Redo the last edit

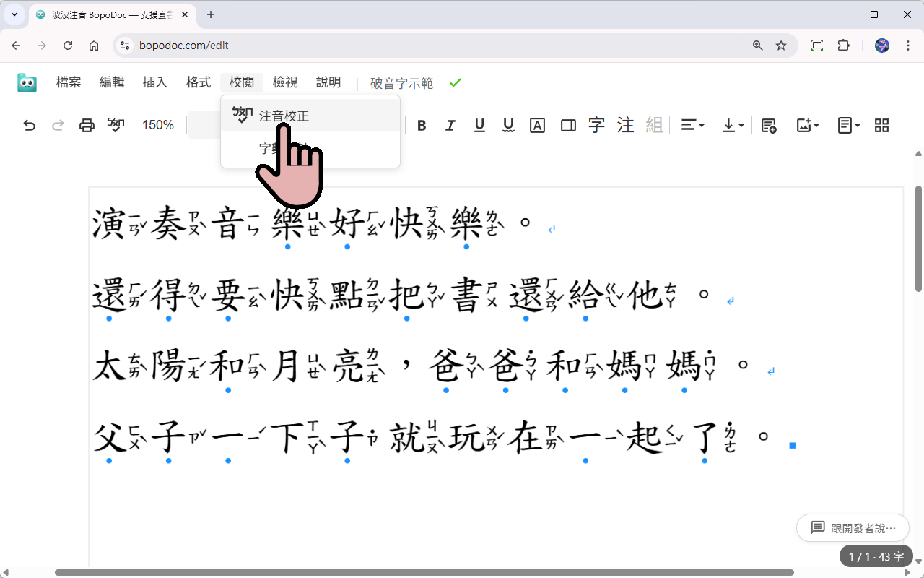pyautogui.click(x=58, y=125)
